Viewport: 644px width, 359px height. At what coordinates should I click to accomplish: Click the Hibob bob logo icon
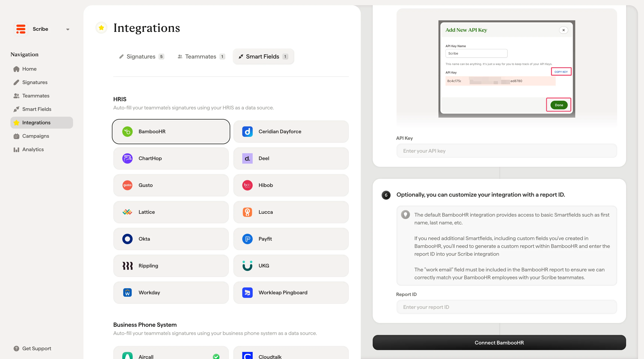[247, 185]
